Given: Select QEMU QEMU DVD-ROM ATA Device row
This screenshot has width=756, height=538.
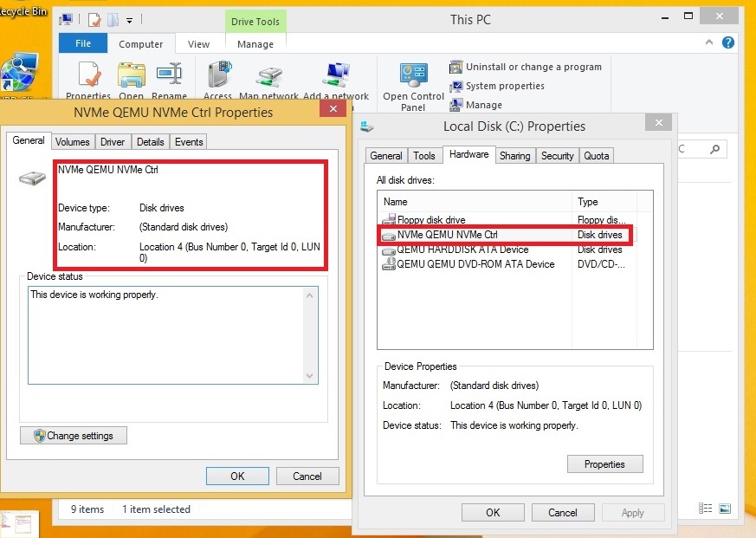Looking at the screenshot, I should [x=507, y=264].
